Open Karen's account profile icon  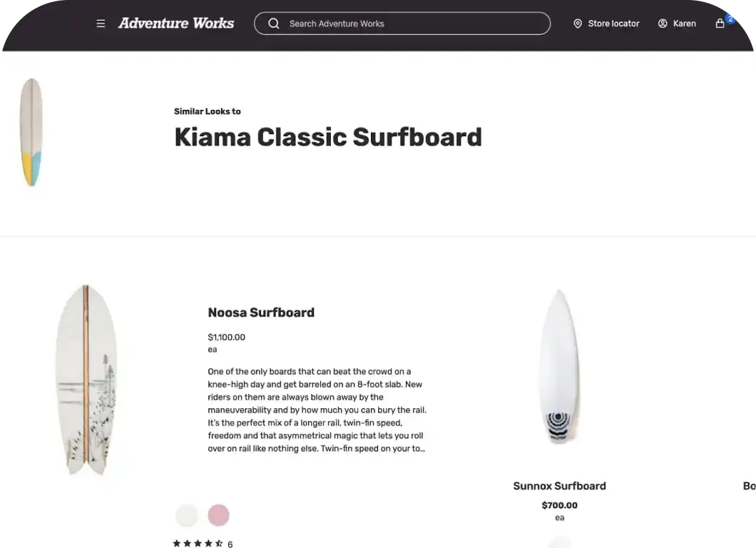pyautogui.click(x=661, y=23)
